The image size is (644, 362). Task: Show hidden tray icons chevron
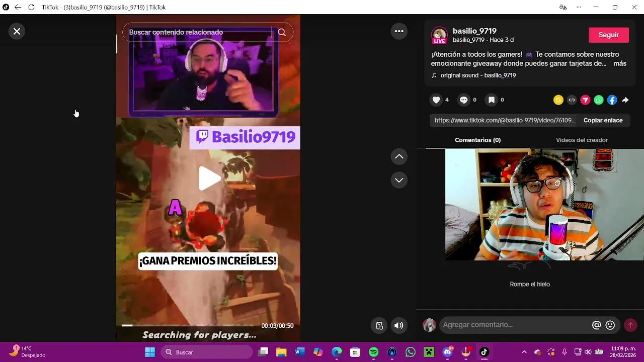pos(524,352)
